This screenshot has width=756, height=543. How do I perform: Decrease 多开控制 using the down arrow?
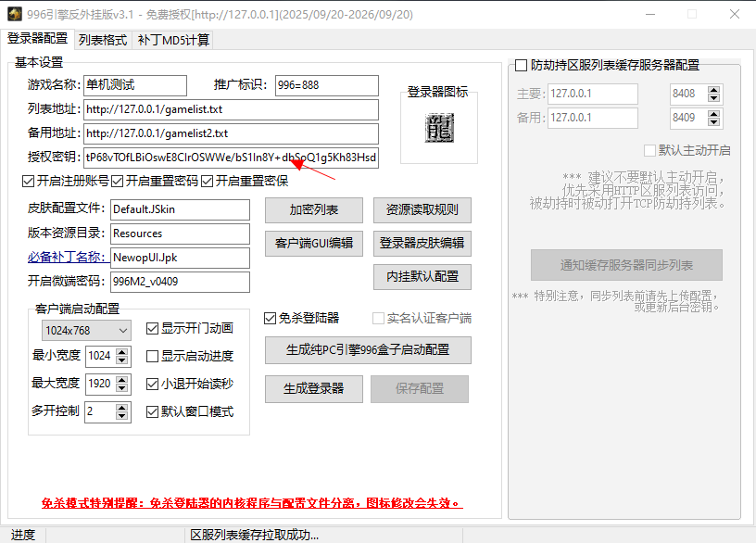click(123, 416)
